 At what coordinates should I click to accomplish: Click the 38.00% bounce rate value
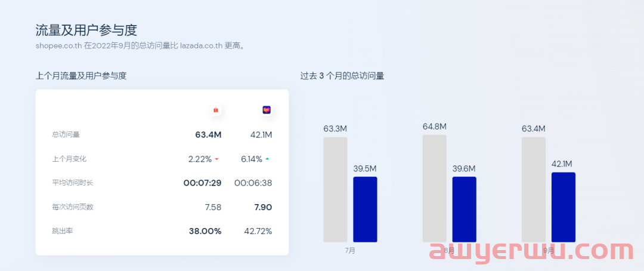click(x=205, y=231)
